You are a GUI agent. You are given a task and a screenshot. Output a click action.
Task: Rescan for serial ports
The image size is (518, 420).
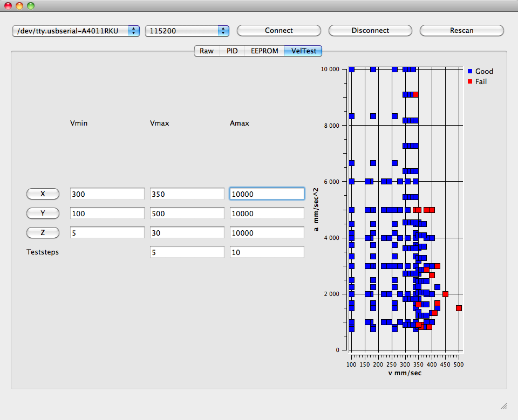coord(461,31)
